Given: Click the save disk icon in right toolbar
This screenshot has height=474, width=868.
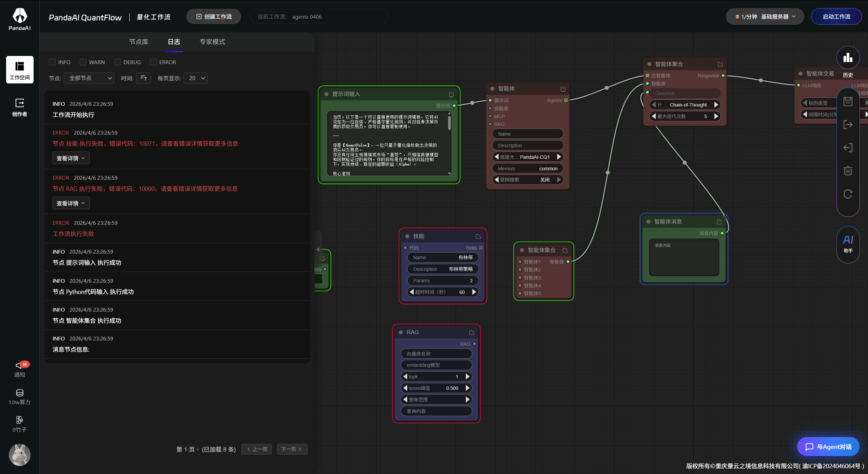Looking at the screenshot, I should coord(848,101).
